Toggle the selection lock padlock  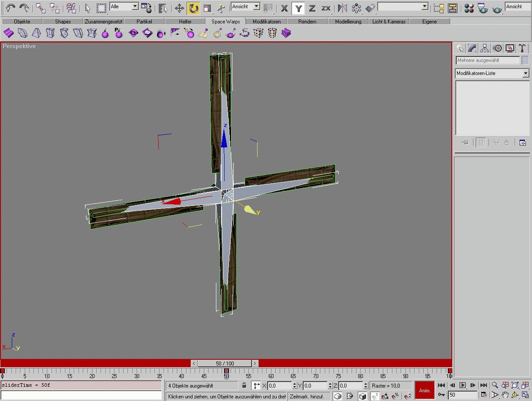pyautogui.click(x=244, y=385)
